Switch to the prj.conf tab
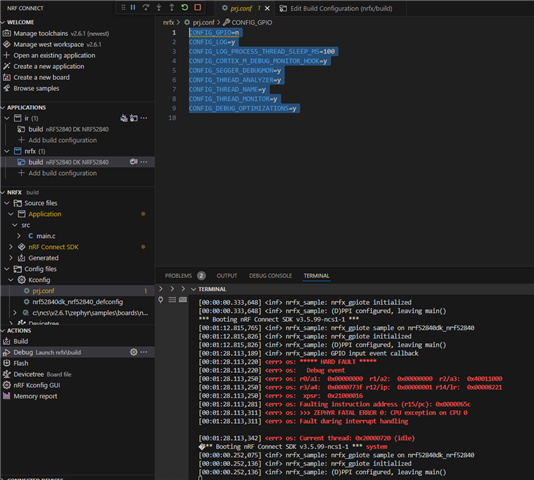 coord(241,9)
